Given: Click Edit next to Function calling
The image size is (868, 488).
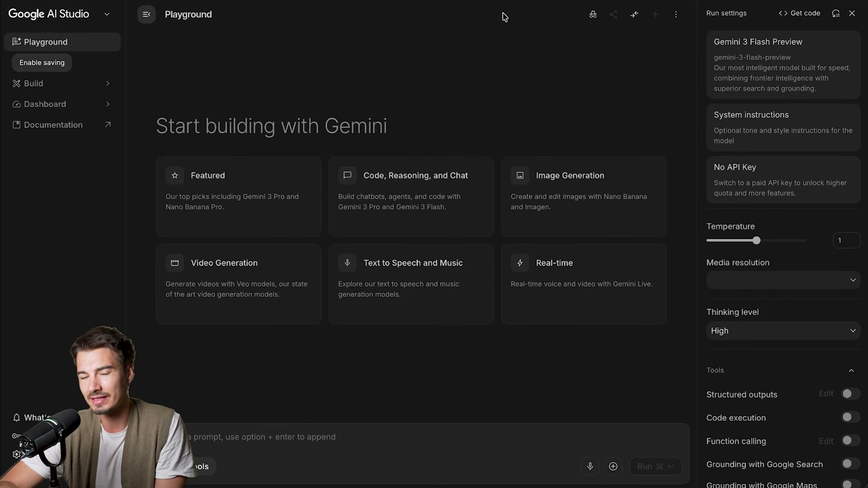Looking at the screenshot, I should 826,441.
